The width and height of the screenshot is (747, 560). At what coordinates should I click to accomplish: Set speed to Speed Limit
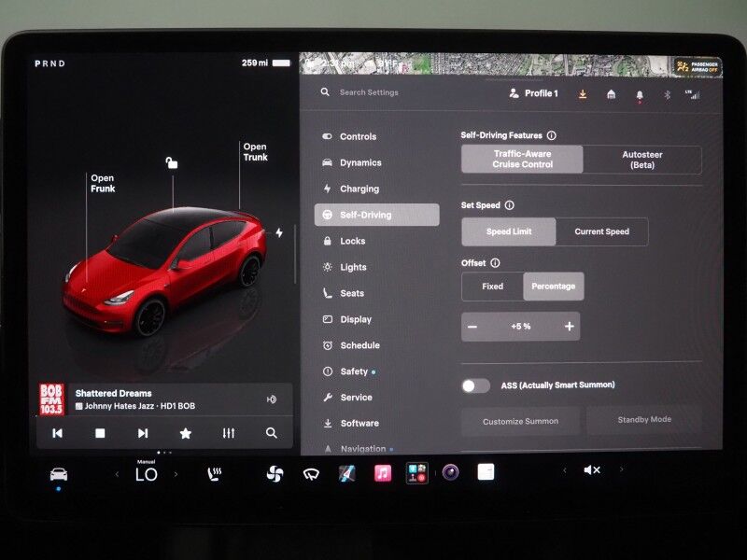coord(508,231)
